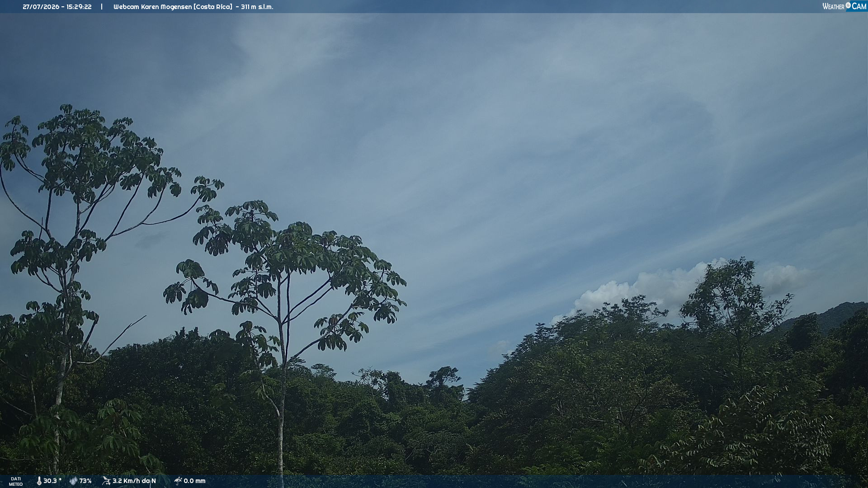Image resolution: width=868 pixels, height=488 pixels.
Task: Click the humidity droplet icon
Action: click(73, 481)
